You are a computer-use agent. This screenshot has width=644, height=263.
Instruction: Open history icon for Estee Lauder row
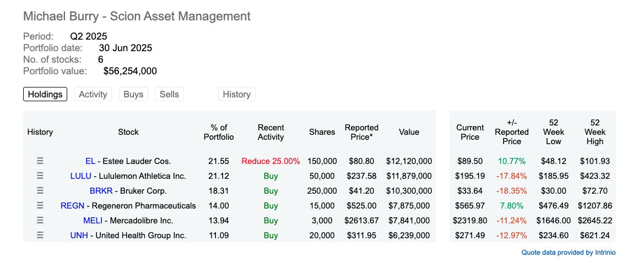point(40,161)
